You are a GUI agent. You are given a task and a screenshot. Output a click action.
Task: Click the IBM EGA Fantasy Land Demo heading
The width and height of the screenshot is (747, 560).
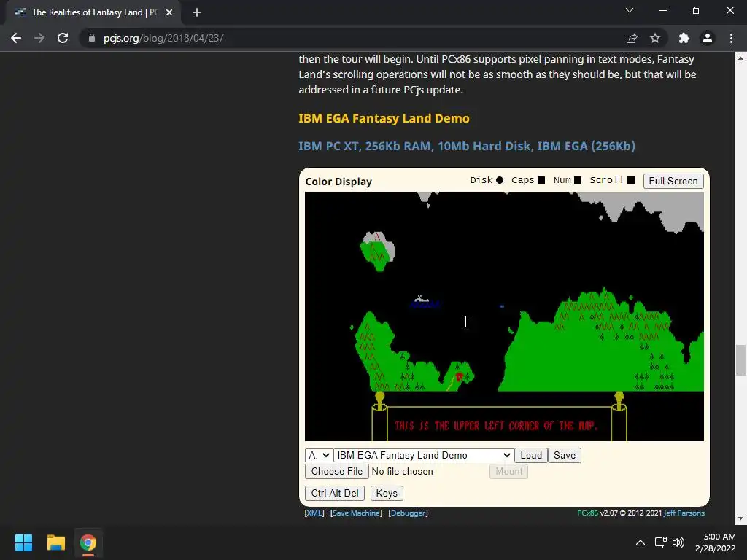pos(384,119)
